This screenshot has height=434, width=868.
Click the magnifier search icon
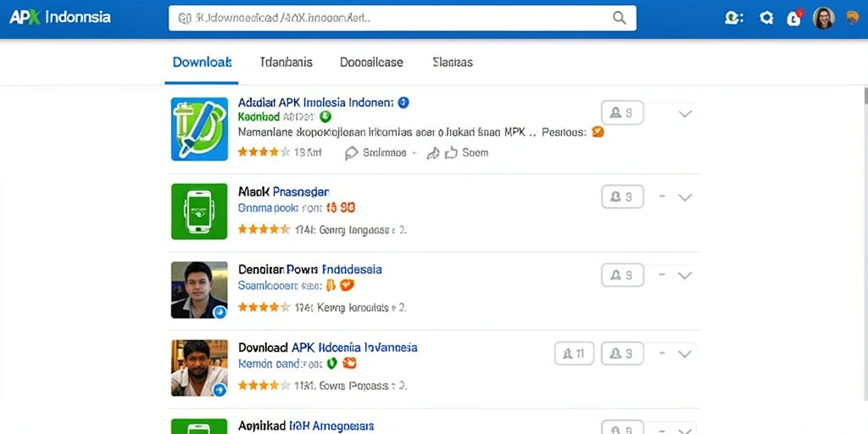point(620,18)
